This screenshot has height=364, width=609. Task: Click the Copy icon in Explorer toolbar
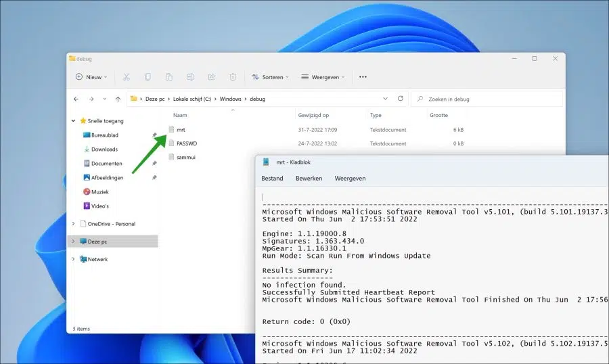[x=148, y=77]
